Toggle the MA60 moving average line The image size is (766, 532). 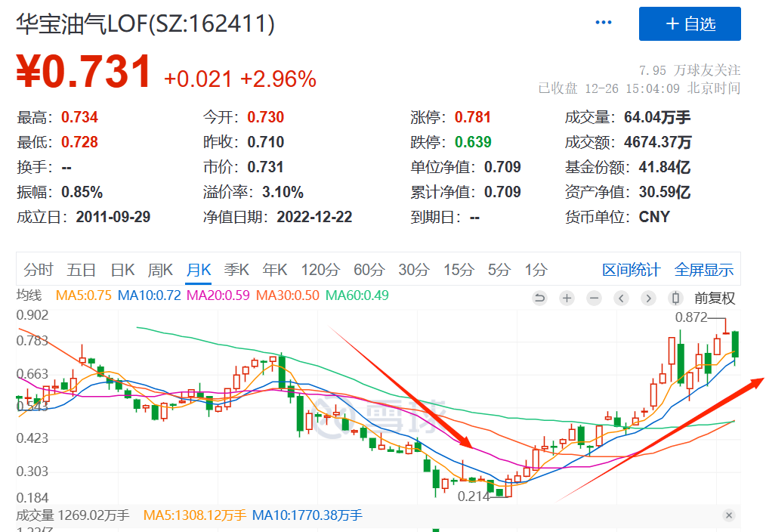[x=357, y=295]
